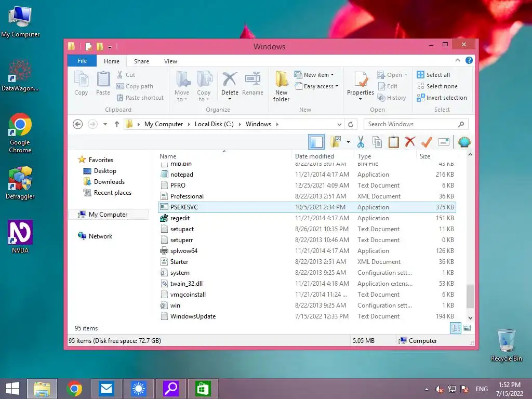
Task: Select Recent places in navigation pane
Action: [x=112, y=193]
